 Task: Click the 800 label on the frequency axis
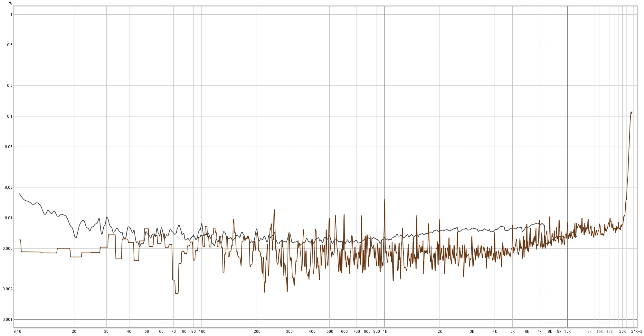367,331
